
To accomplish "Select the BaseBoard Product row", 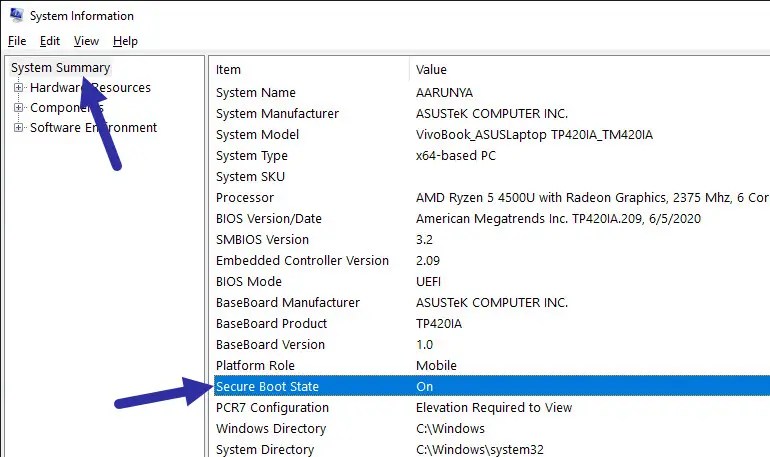I will 492,323.
